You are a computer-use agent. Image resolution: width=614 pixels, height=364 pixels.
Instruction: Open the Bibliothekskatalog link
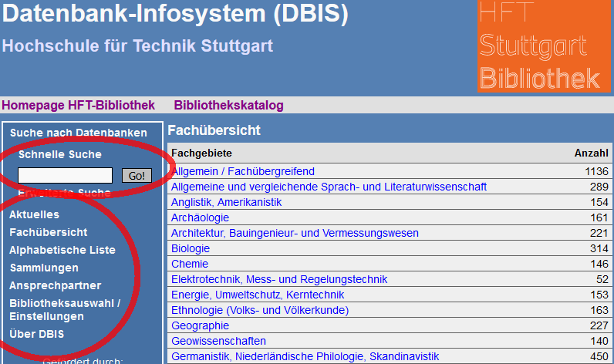pyautogui.click(x=228, y=106)
